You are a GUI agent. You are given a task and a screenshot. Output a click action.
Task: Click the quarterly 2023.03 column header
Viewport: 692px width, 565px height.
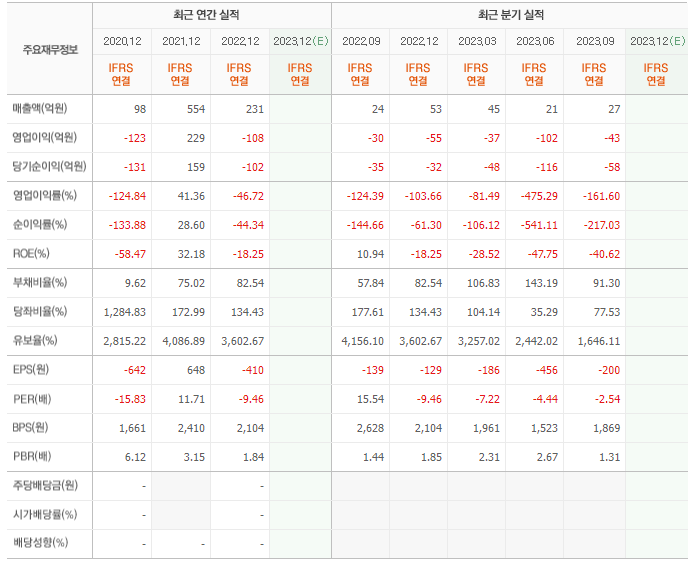pos(477,41)
